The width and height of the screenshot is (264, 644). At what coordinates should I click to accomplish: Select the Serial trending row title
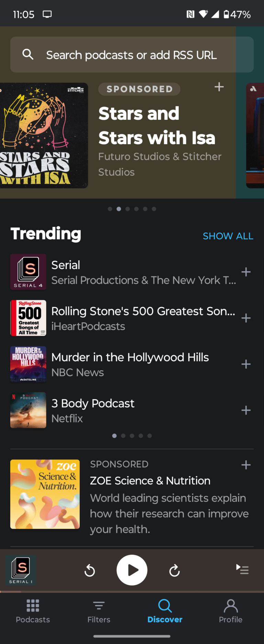[66, 265]
